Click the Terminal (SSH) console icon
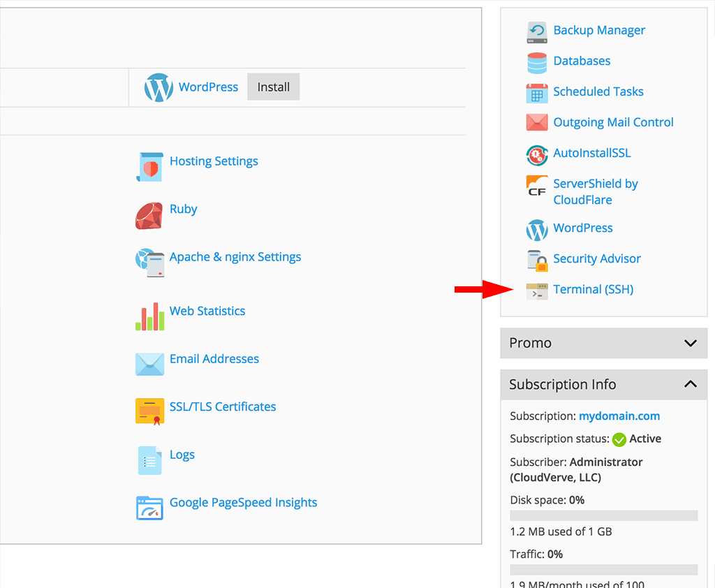 pos(537,291)
